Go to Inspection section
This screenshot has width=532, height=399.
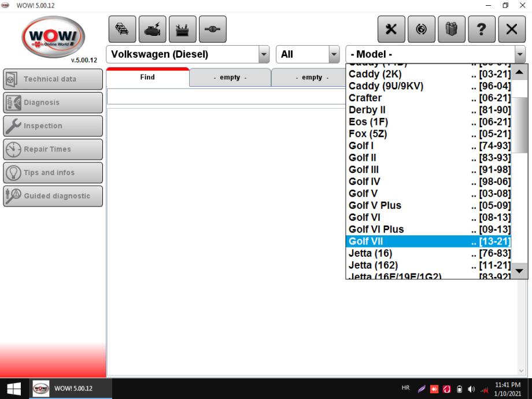tap(53, 126)
